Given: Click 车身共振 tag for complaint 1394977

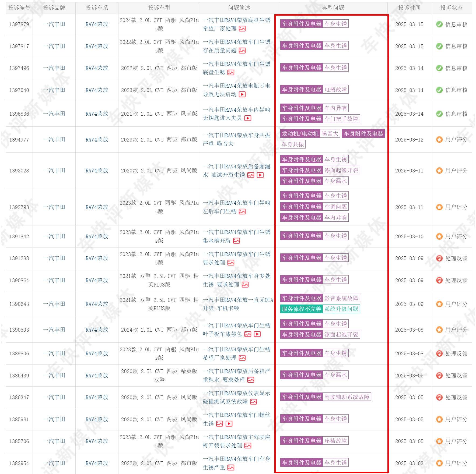Looking at the screenshot, I should (x=293, y=144).
